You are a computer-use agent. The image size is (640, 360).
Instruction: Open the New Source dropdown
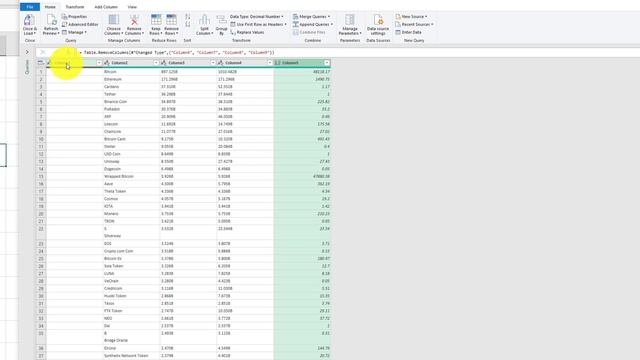tap(411, 17)
